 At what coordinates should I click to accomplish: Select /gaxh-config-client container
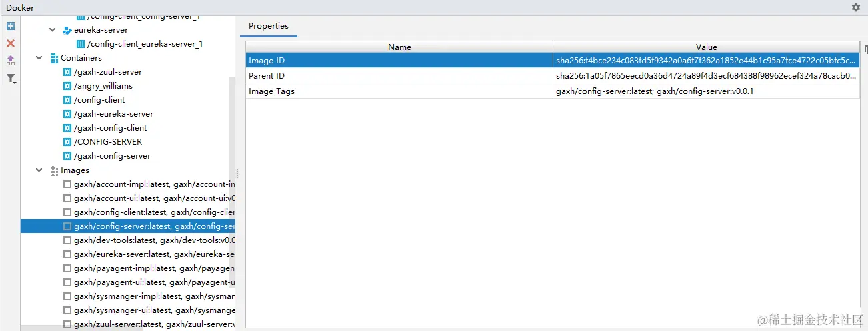(x=111, y=128)
